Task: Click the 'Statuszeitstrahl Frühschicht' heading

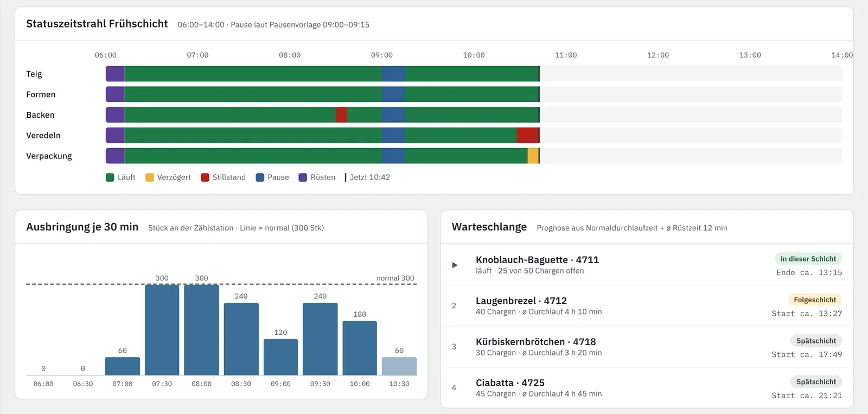Action: [x=97, y=24]
